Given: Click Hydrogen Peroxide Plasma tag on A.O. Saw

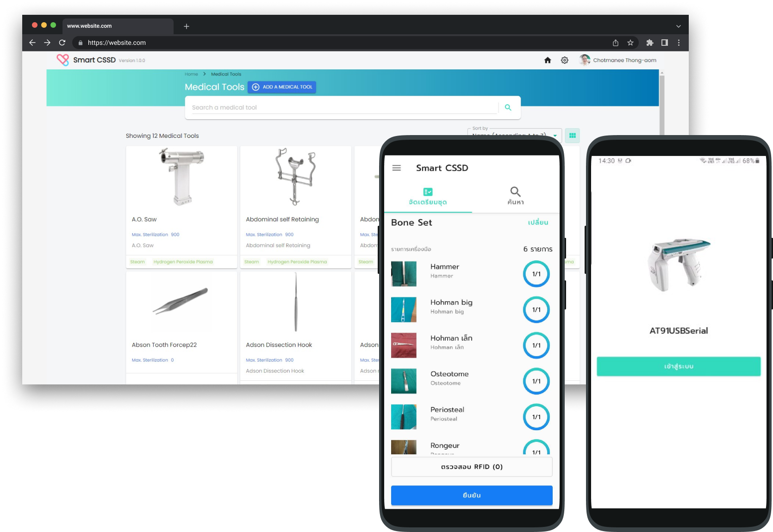Looking at the screenshot, I should [183, 262].
